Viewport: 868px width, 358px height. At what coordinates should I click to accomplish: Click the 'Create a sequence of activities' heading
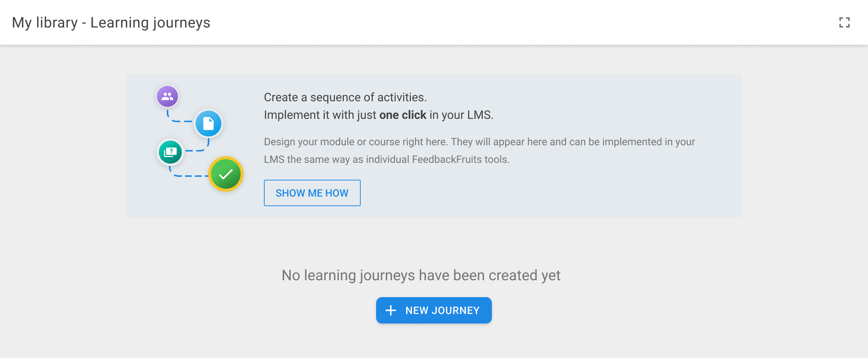pyautogui.click(x=345, y=97)
